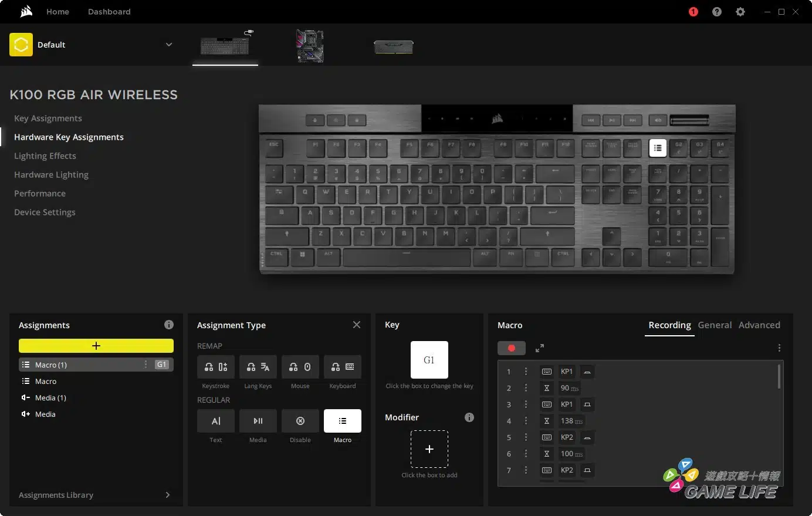Open options menu for Macro (1) assignment
This screenshot has height=516, width=812.
[146, 365]
